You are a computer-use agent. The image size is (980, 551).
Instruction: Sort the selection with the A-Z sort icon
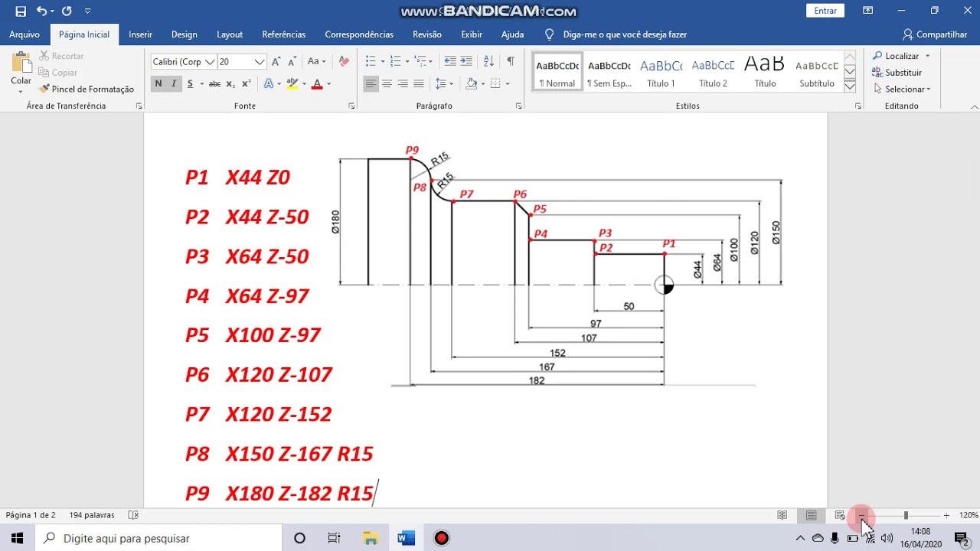click(488, 61)
